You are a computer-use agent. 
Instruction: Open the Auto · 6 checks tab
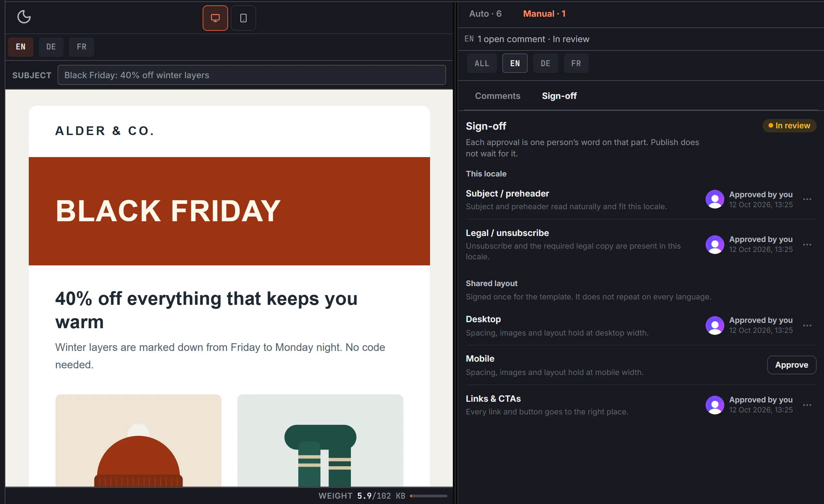485,14
